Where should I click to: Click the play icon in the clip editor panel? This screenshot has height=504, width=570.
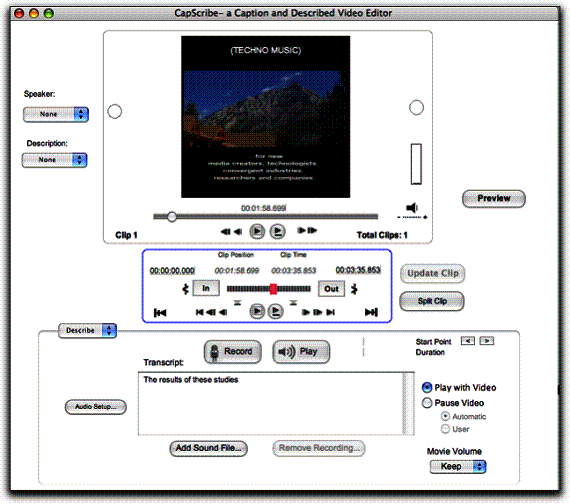click(x=257, y=311)
